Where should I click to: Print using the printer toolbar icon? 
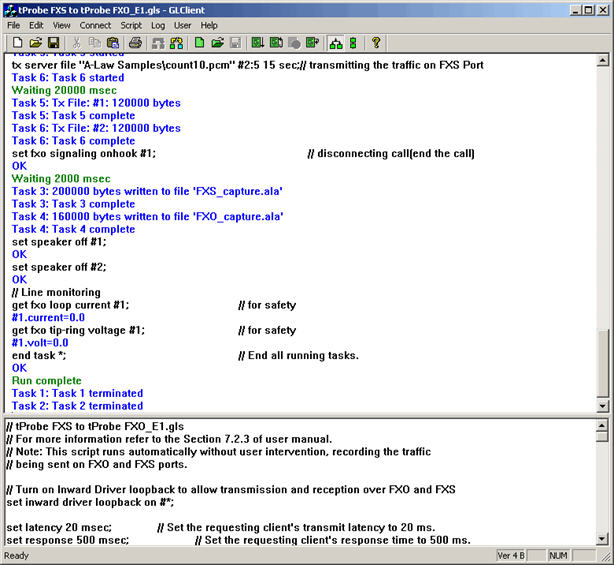pos(135,43)
